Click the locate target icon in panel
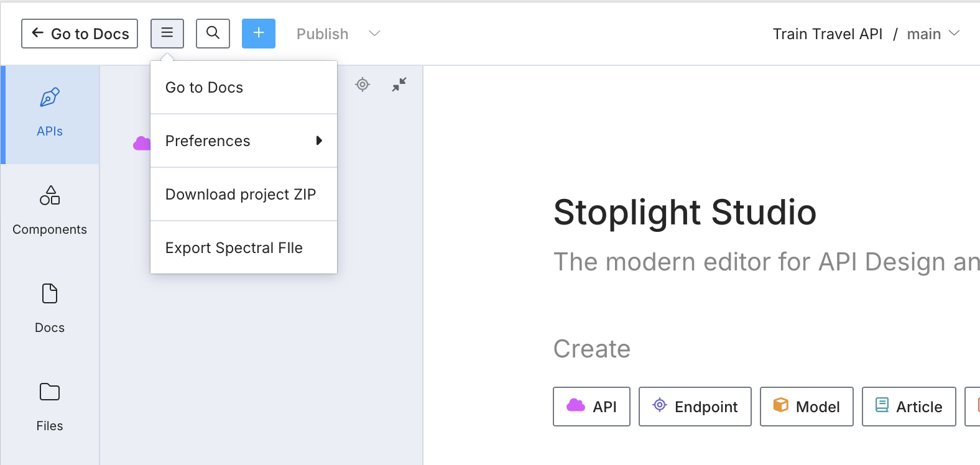 coord(363,85)
